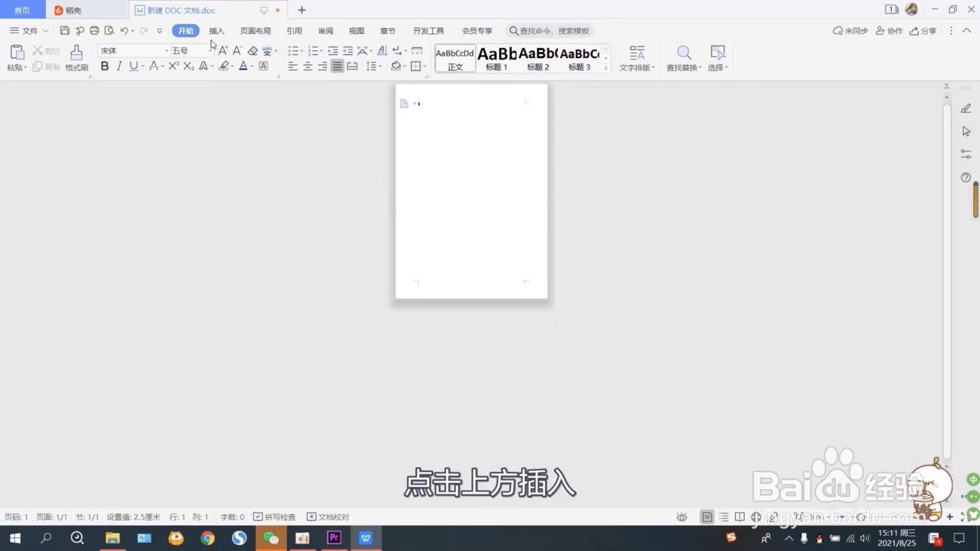
Task: Open the font name 宋体 dropdown
Action: click(166, 51)
